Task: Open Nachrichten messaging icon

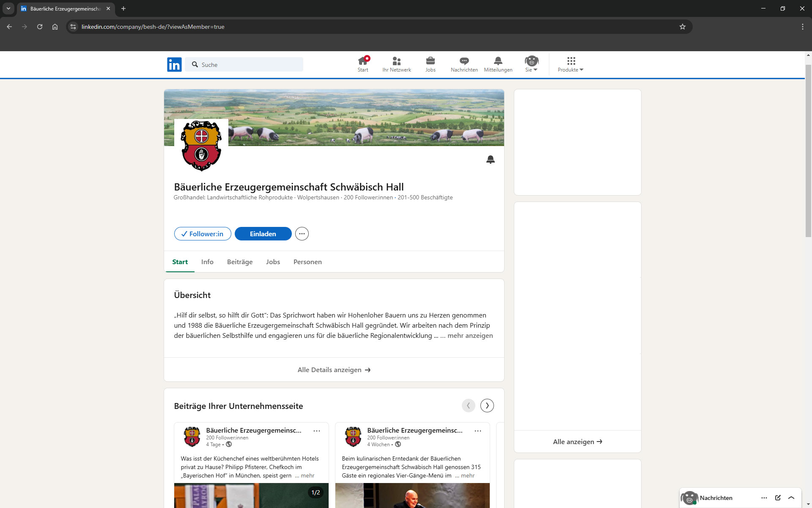Action: tap(464, 63)
